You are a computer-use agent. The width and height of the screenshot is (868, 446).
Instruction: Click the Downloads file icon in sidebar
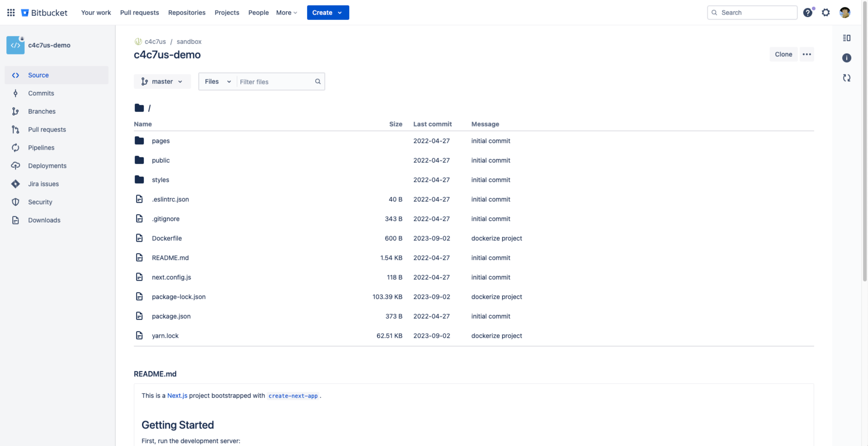click(x=15, y=220)
